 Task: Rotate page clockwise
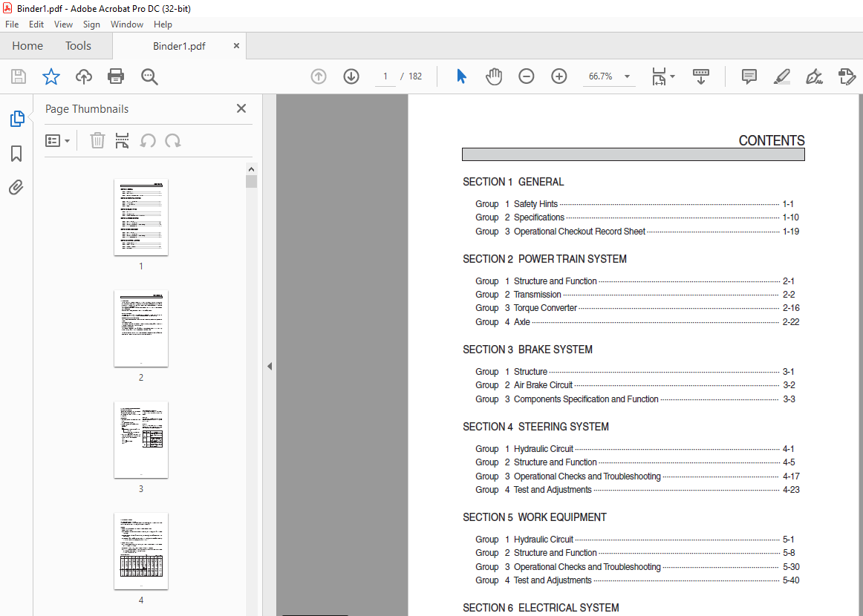[x=173, y=141]
